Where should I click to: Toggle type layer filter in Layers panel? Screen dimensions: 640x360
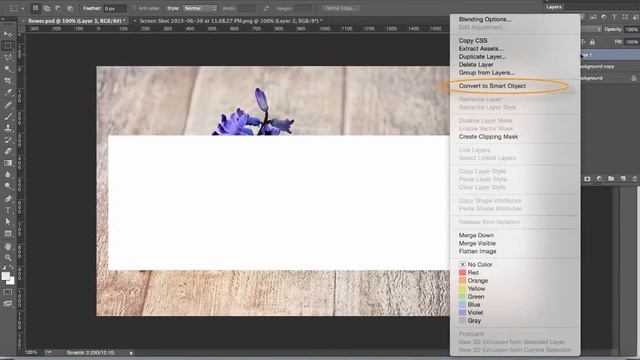614,17
